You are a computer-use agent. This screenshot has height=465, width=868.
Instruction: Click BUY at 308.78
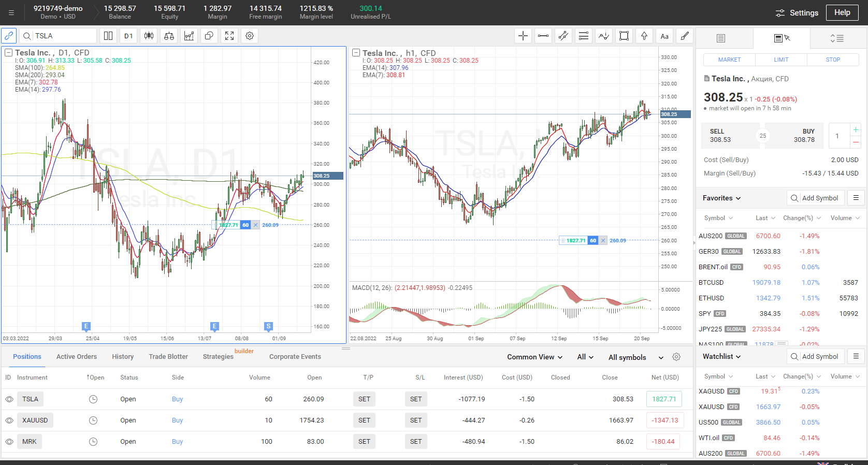[x=795, y=136]
